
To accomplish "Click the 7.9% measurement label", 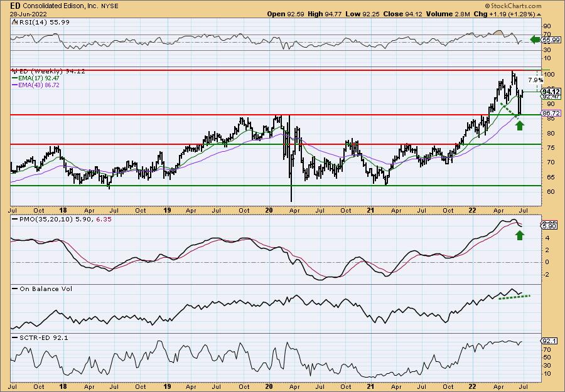I will pyautogui.click(x=535, y=80).
